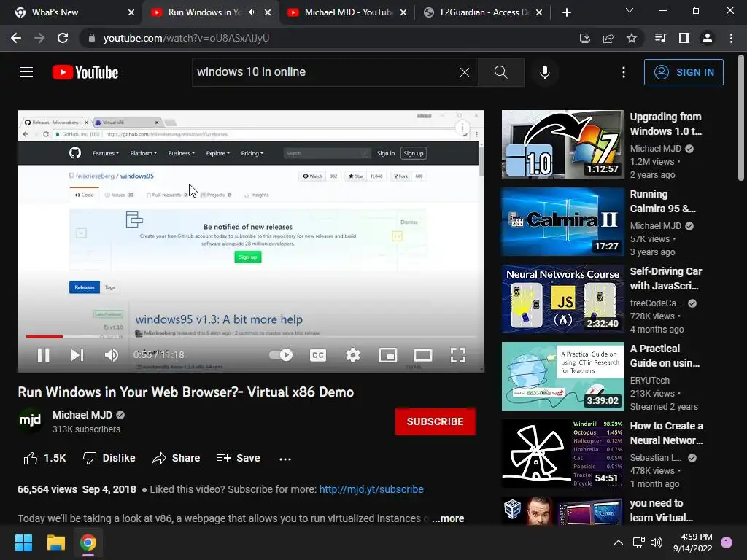Click the address bar URL
Viewport: 747px width, 560px height.
tap(186, 38)
